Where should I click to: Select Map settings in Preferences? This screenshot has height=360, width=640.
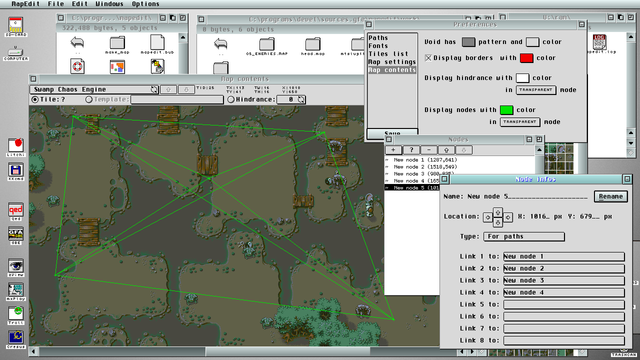[392, 62]
